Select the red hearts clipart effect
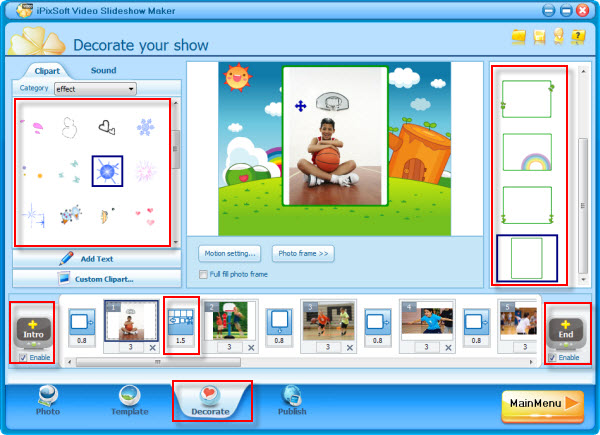 (145, 216)
